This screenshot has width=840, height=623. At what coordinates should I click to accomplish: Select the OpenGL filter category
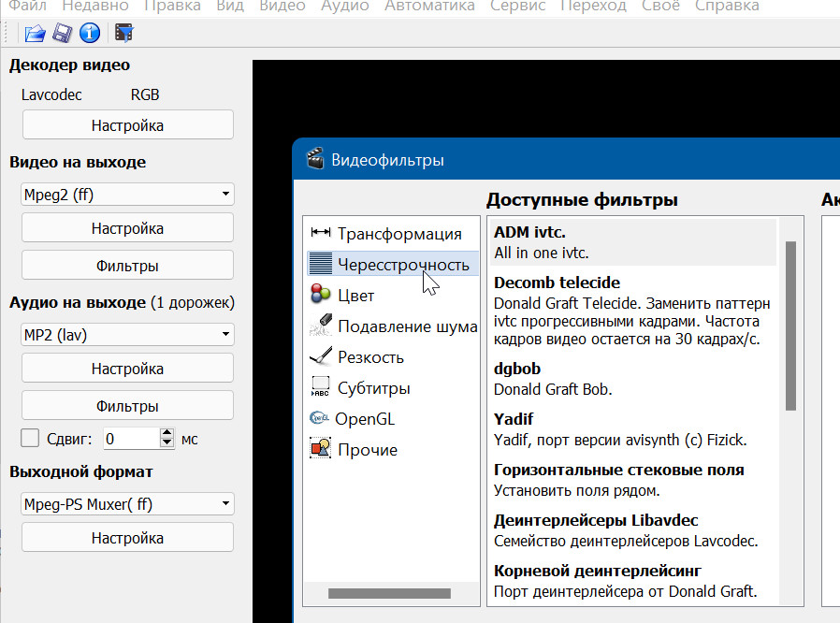click(366, 419)
